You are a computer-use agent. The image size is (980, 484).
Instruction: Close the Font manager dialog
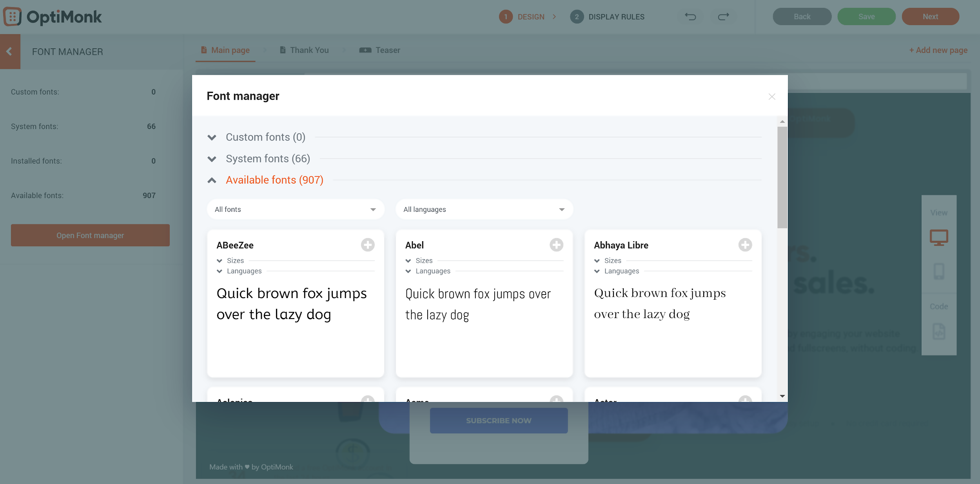[x=772, y=96]
